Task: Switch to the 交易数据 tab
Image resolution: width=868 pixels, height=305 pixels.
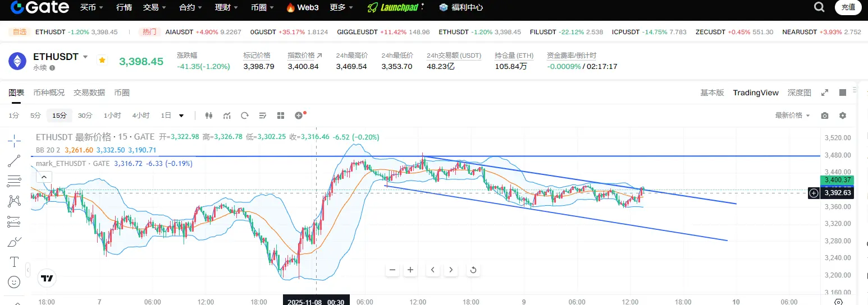Action: [89, 93]
